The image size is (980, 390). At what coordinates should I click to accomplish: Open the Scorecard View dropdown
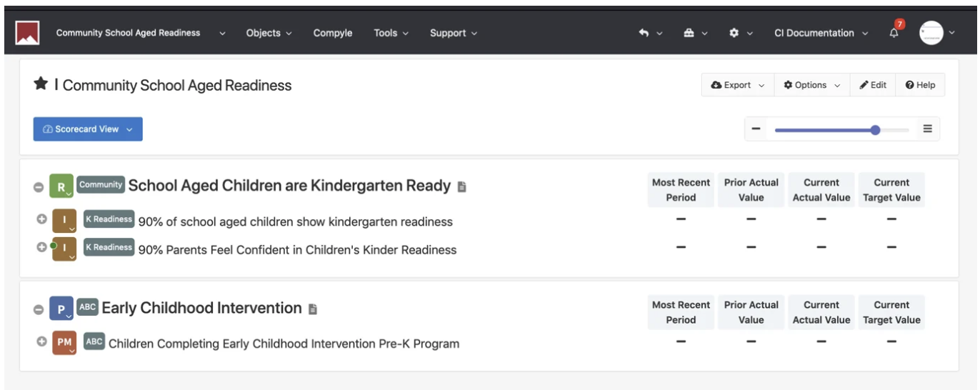tap(88, 129)
